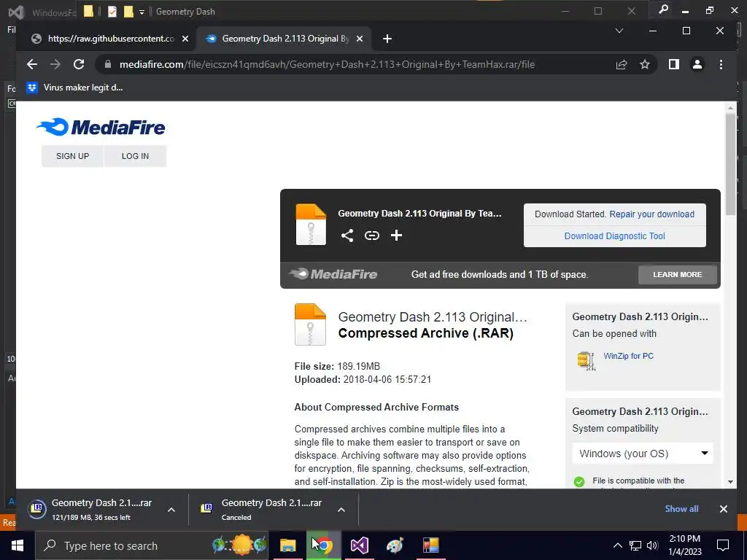Viewport: 747px width, 560px height.
Task: Expand options for the downloading rar file
Action: pyautogui.click(x=171, y=510)
